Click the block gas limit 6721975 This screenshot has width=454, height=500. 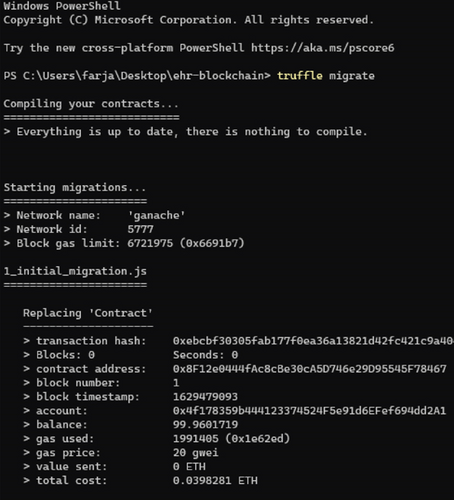tap(150, 243)
